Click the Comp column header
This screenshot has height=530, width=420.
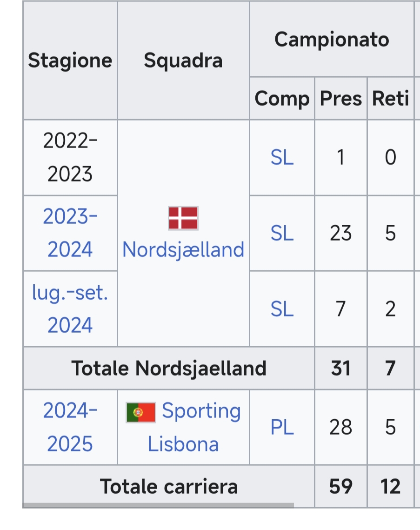(282, 98)
